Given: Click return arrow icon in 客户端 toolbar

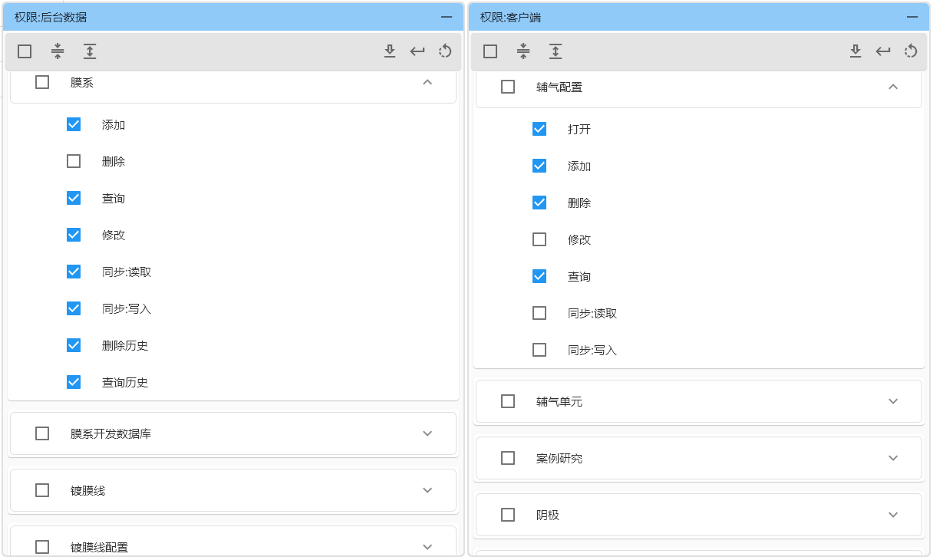Looking at the screenshot, I should point(883,51).
